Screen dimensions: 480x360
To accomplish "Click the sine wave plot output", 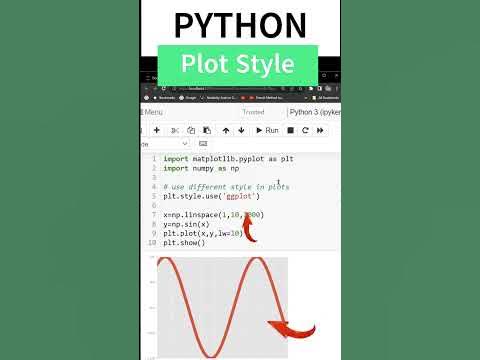I will [x=222, y=307].
